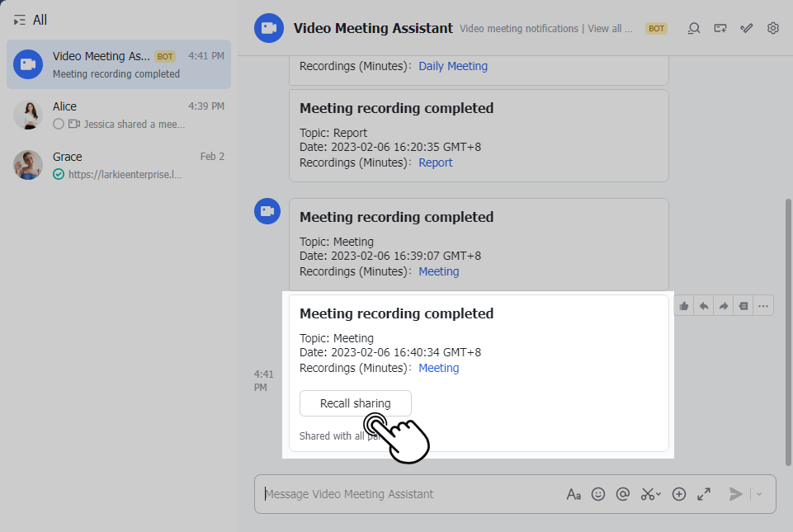Viewport: 793px width, 532px height.
Task: Open more actions menu on message
Action: click(764, 306)
